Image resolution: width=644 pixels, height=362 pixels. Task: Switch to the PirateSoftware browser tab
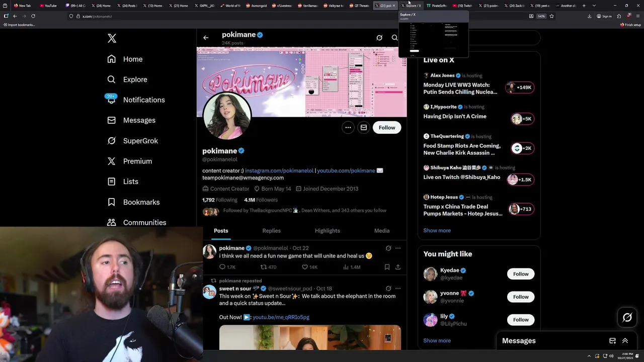click(x=437, y=6)
